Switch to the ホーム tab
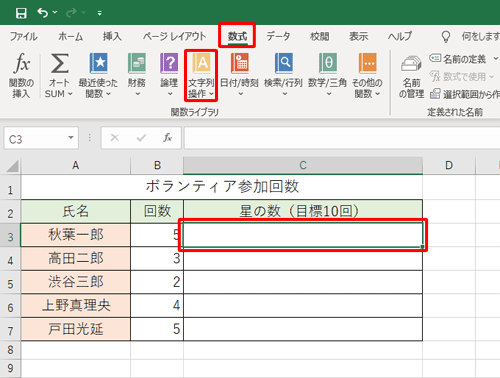This screenshot has height=378, width=500. point(70,36)
